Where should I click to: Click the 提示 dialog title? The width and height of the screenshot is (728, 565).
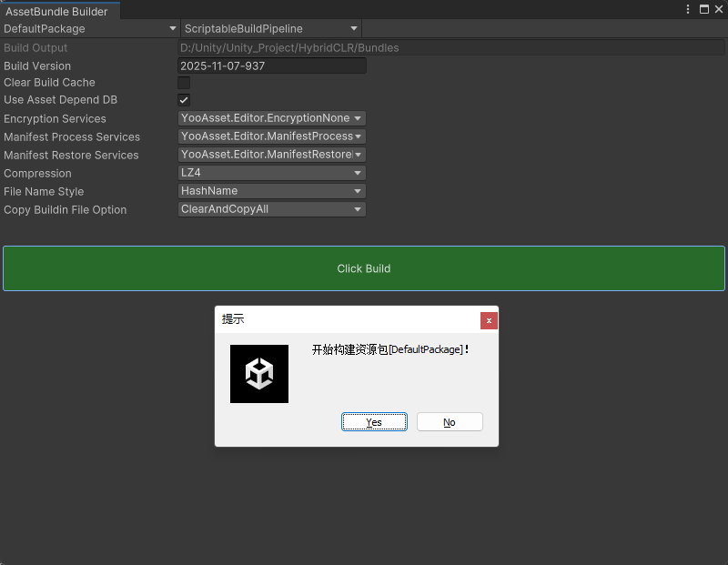pos(233,319)
